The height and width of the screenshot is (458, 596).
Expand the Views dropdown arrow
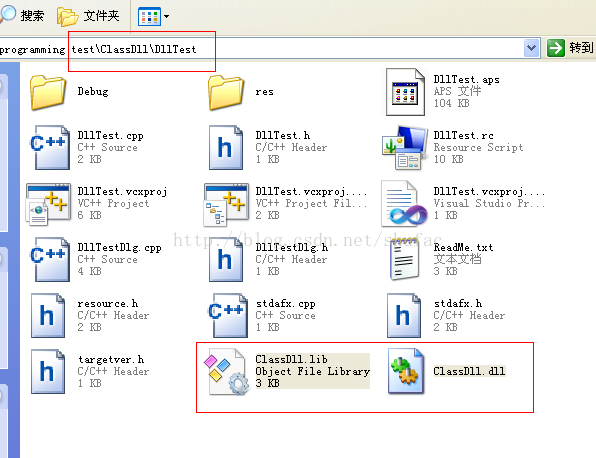coord(166,17)
